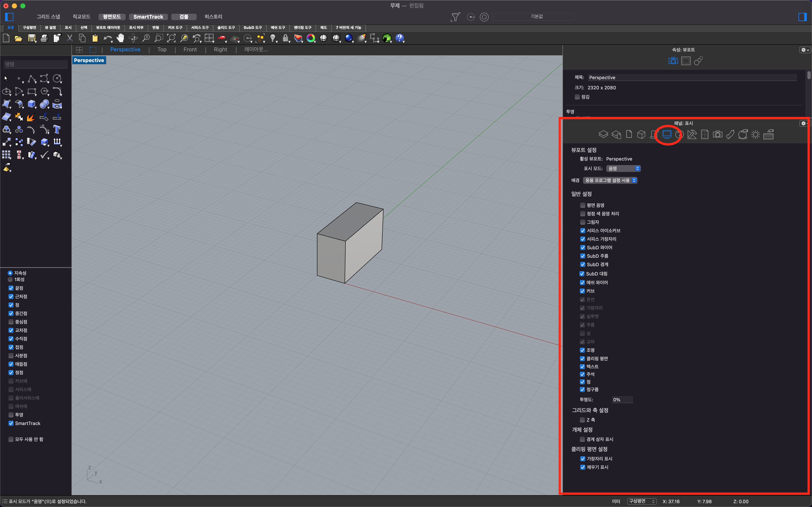Screen dimensions: 812x507
Task: Uncheck the 메쉬 와이어 checkbox
Action: click(583, 282)
